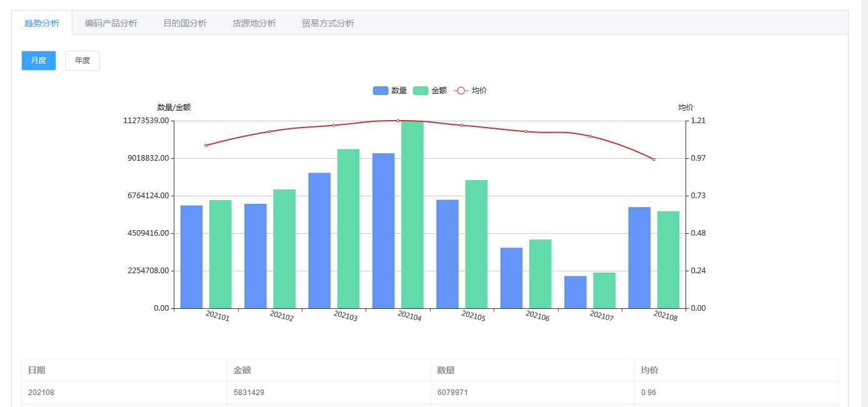Open the 货源地分析 tab
Image resolution: width=868 pixels, height=407 pixels.
(254, 23)
